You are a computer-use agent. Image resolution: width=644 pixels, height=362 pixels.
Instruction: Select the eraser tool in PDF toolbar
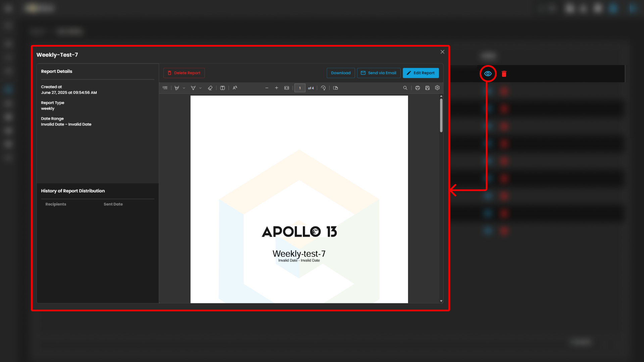click(x=210, y=88)
